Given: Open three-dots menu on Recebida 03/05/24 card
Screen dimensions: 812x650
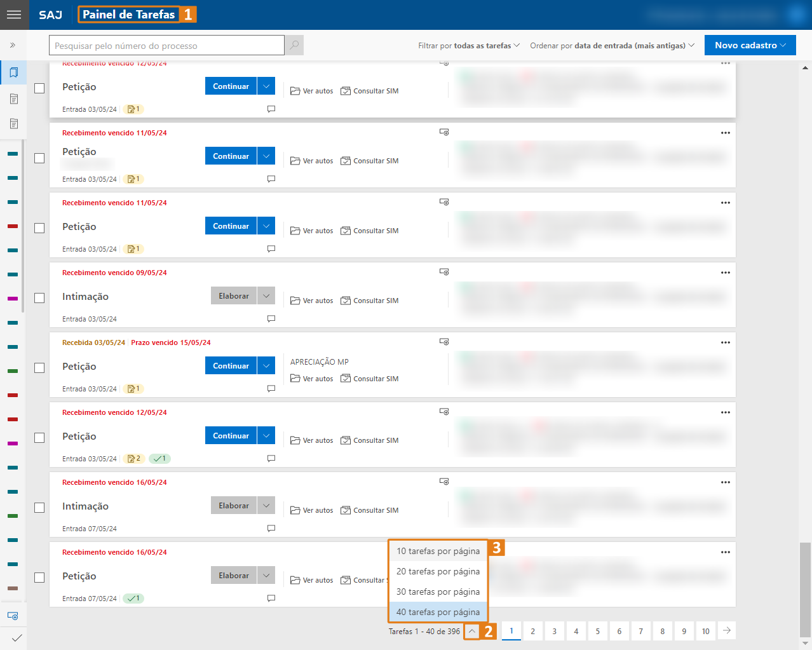Looking at the screenshot, I should point(725,342).
